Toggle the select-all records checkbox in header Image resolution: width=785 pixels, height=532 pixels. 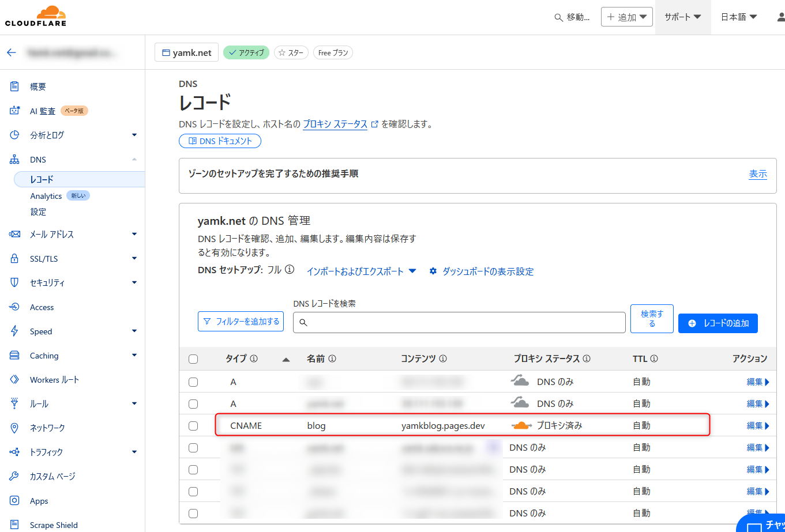[193, 359]
